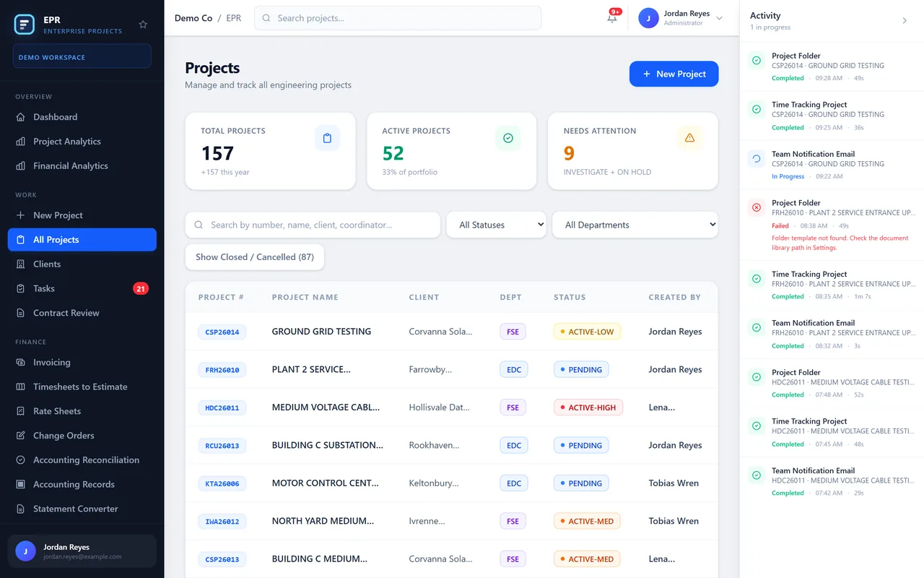Click the blue New Project button
Viewport: 924px width, 578px height.
coord(674,74)
